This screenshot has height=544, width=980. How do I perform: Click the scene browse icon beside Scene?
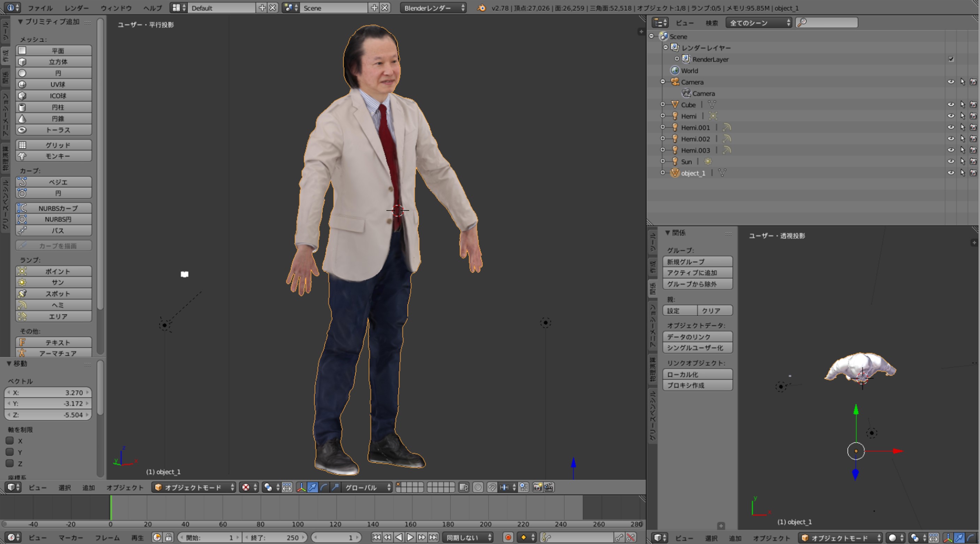(x=291, y=8)
